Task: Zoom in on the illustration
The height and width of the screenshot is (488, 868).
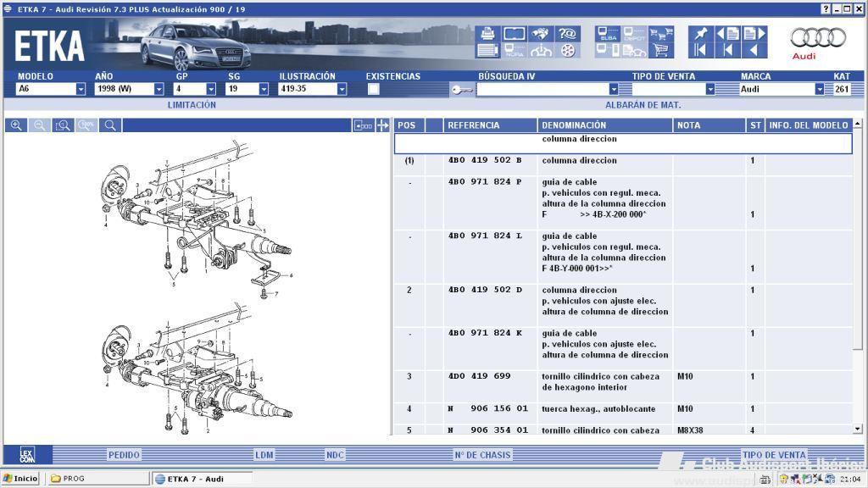Action: (x=16, y=125)
